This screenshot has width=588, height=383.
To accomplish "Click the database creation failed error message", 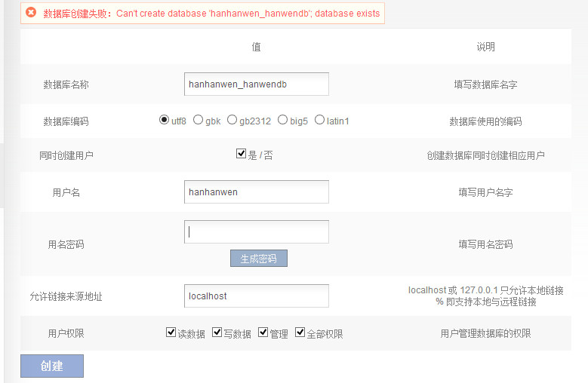I will (211, 14).
